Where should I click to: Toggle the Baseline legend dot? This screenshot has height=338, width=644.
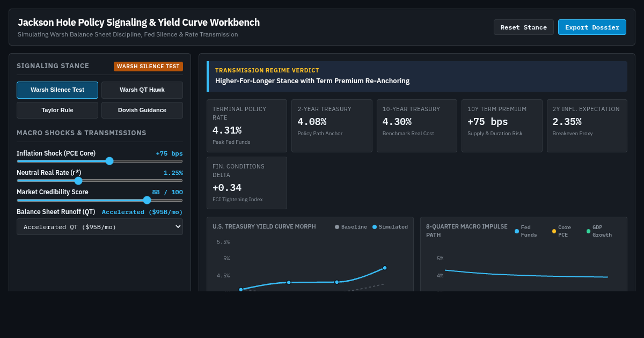click(337, 227)
